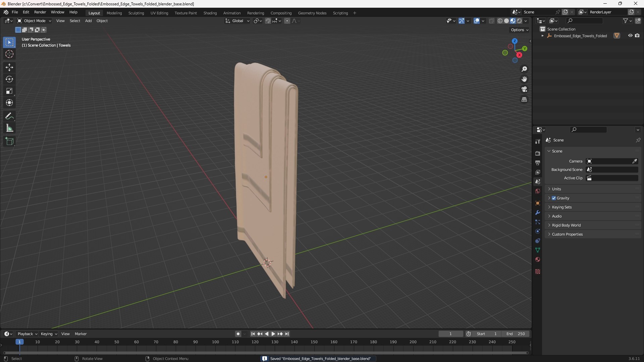Open the View Layer properties tab
This screenshot has height=362, width=644.
tap(538, 172)
